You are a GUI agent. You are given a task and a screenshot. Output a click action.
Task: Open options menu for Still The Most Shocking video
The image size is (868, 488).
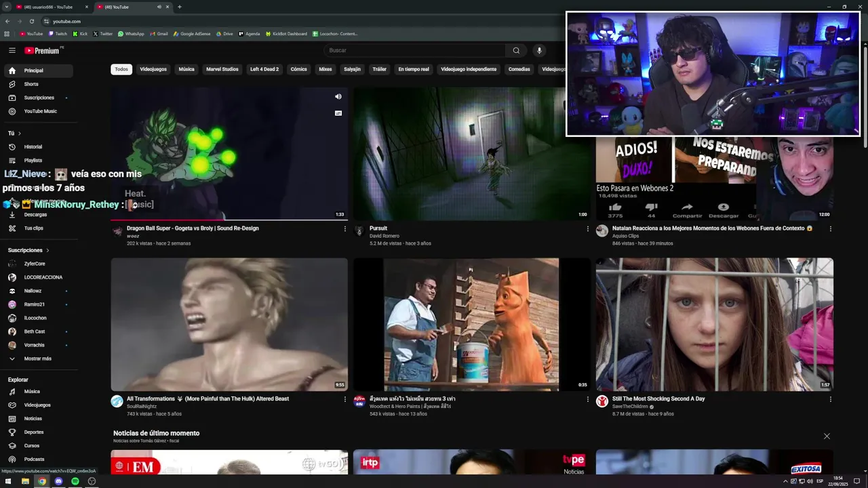point(830,400)
